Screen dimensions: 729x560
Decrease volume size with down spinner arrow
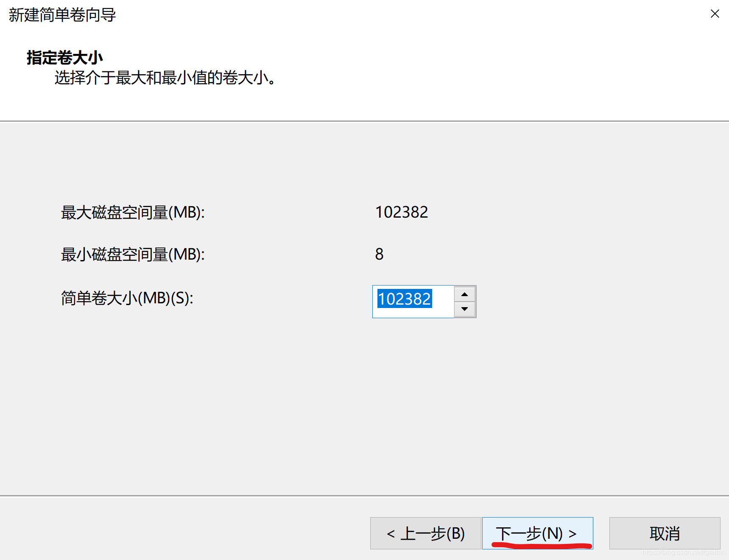click(x=464, y=309)
